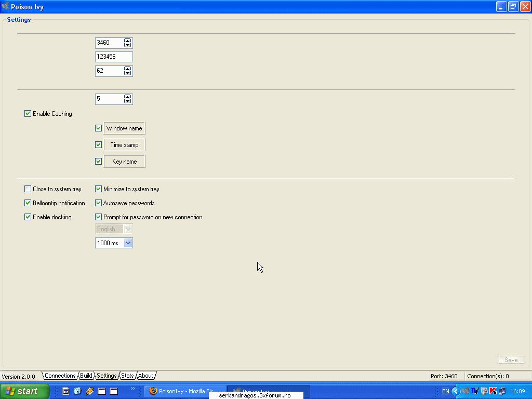Click the Key name button
This screenshot has height=399, width=532.
click(x=125, y=162)
